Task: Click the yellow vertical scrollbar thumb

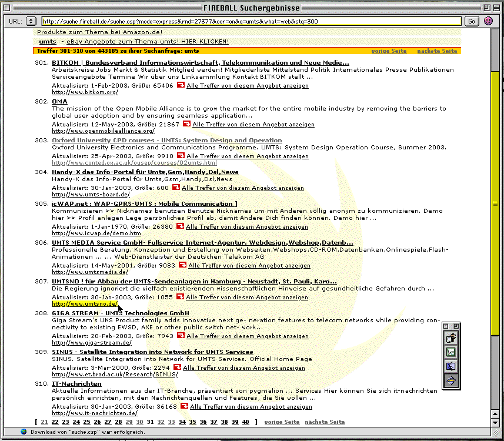Action: [495, 200]
